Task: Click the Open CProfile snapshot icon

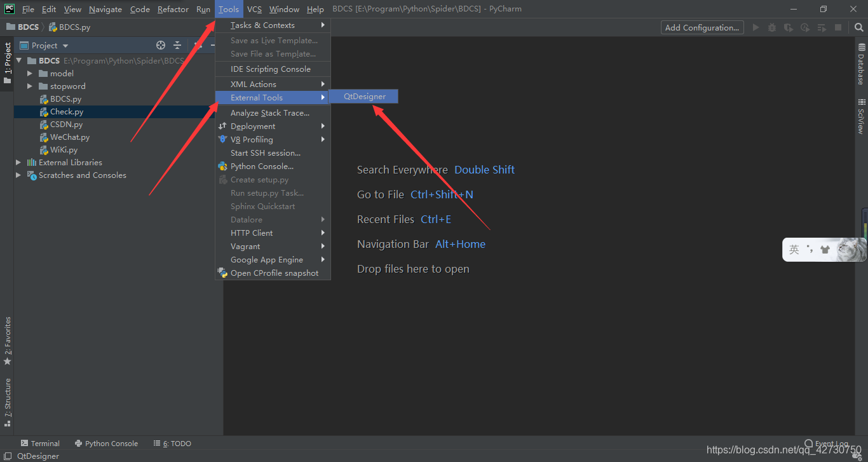Action: (222, 273)
